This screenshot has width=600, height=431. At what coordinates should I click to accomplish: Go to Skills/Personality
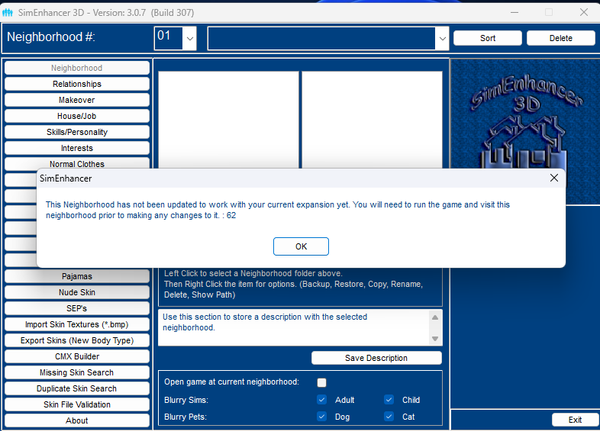click(77, 132)
